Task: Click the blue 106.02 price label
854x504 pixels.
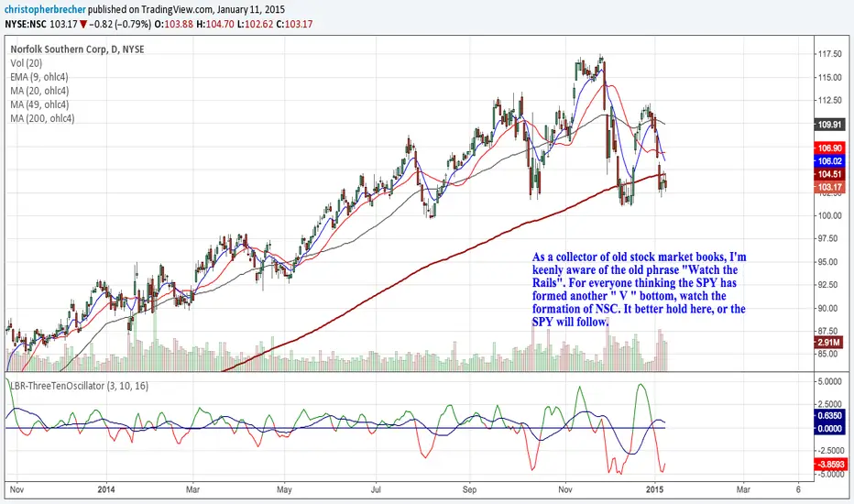Action: (829, 161)
